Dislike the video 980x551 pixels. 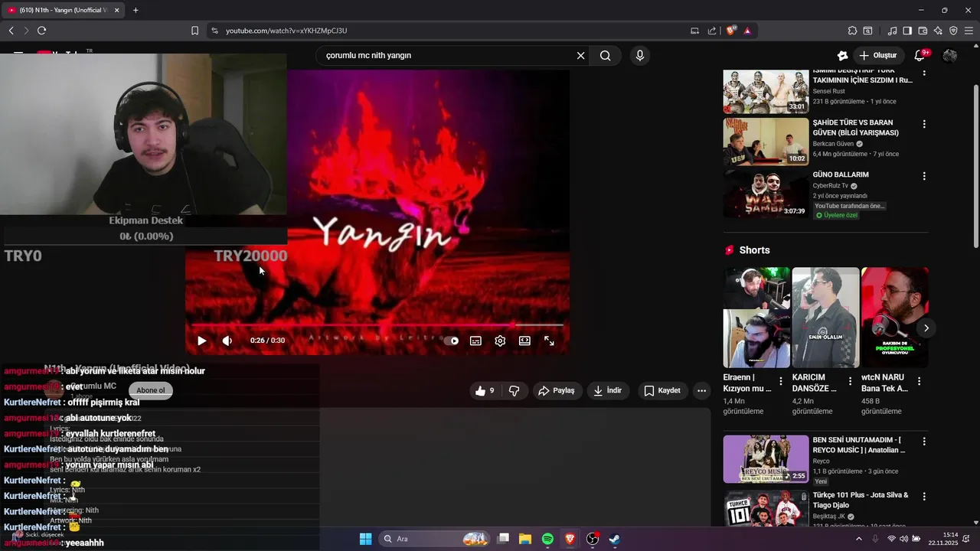514,390
